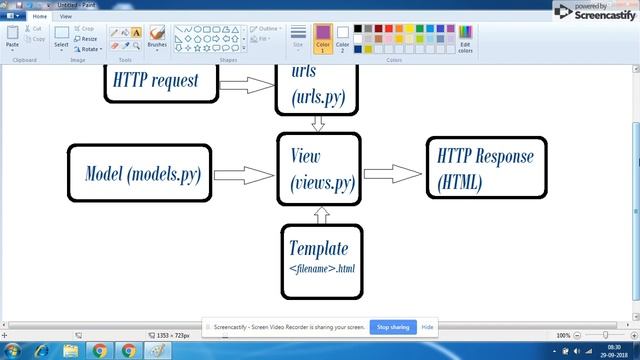Activate the Color 2 background selector
640x360 pixels.
(x=342, y=39)
